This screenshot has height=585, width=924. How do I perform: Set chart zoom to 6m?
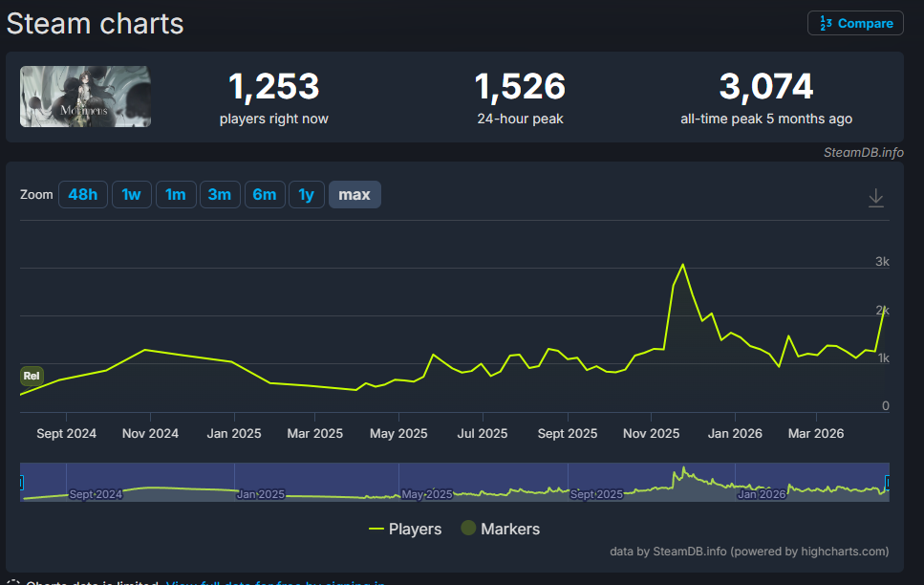pos(265,195)
